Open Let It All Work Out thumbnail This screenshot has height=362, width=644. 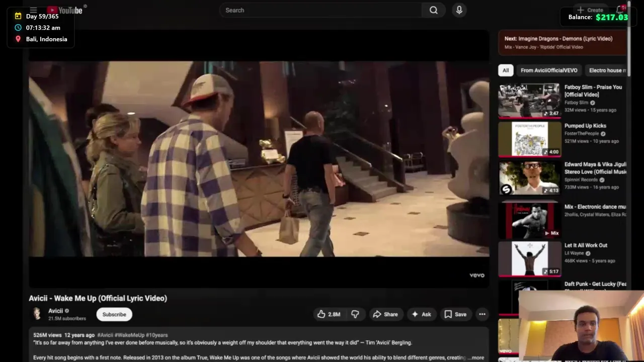click(x=529, y=258)
